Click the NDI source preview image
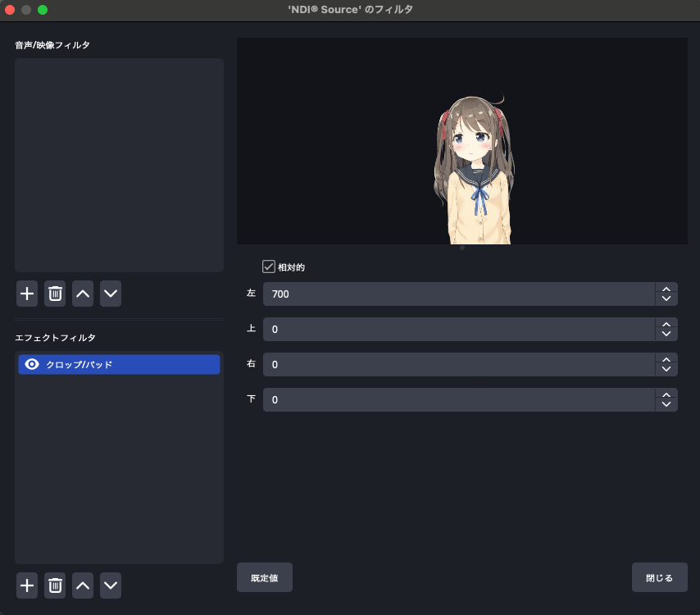The height and width of the screenshot is (615, 700). [462, 141]
